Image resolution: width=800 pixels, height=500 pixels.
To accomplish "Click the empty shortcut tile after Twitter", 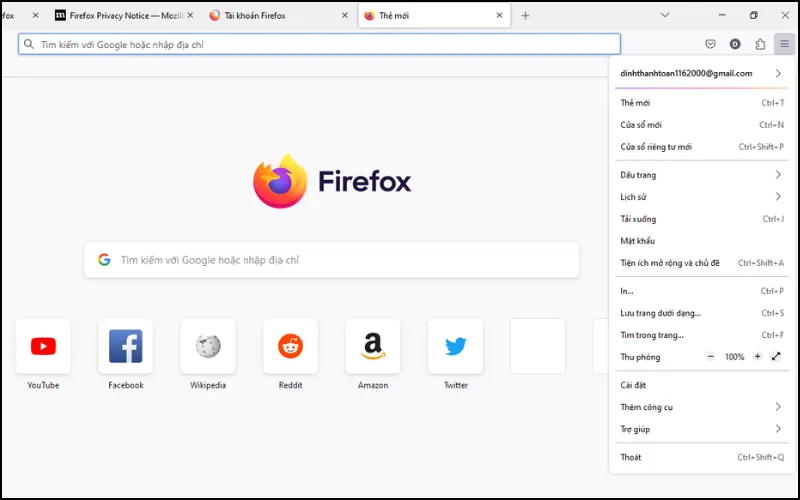I will tap(538, 346).
